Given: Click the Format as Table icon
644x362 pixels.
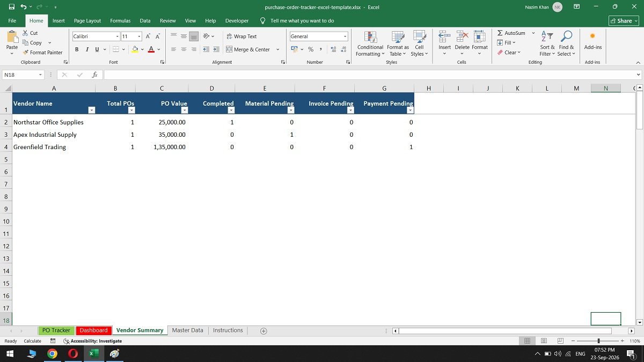Looking at the screenshot, I should tap(398, 37).
